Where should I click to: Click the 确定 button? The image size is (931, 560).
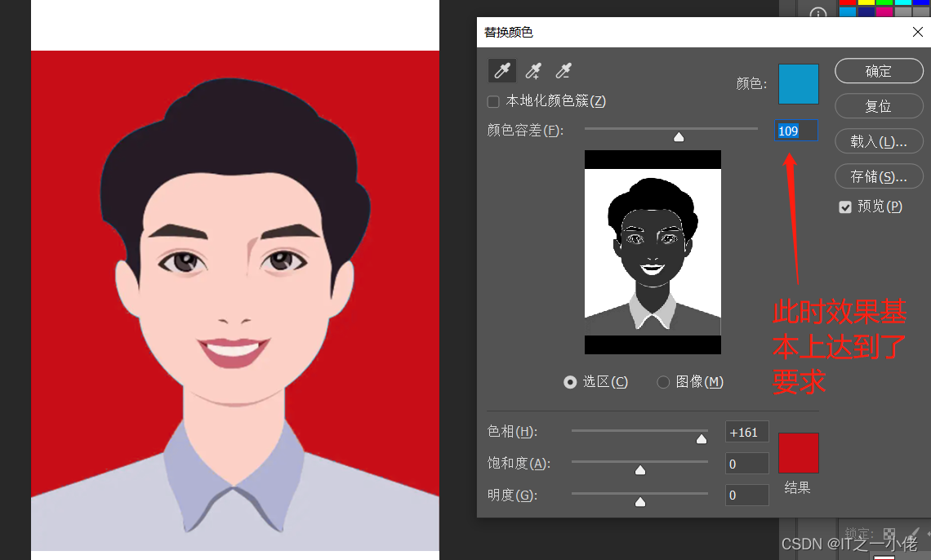pyautogui.click(x=879, y=71)
